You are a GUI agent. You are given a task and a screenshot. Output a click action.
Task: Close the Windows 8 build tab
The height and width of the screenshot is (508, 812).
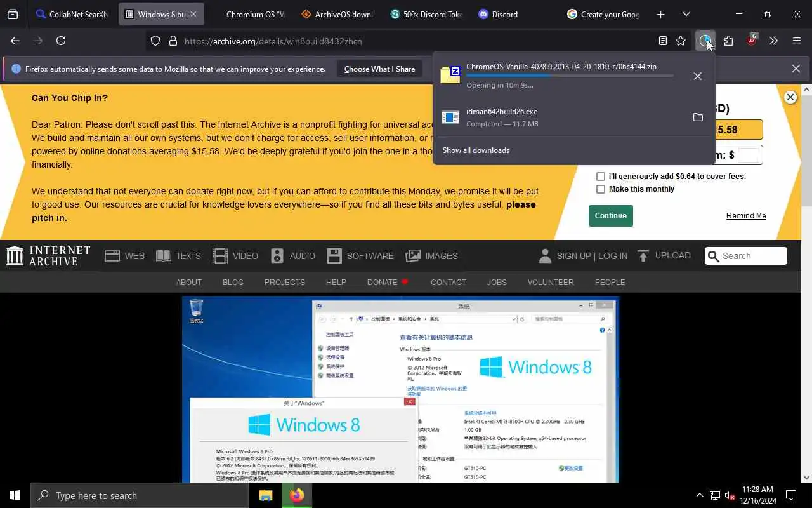(193, 14)
